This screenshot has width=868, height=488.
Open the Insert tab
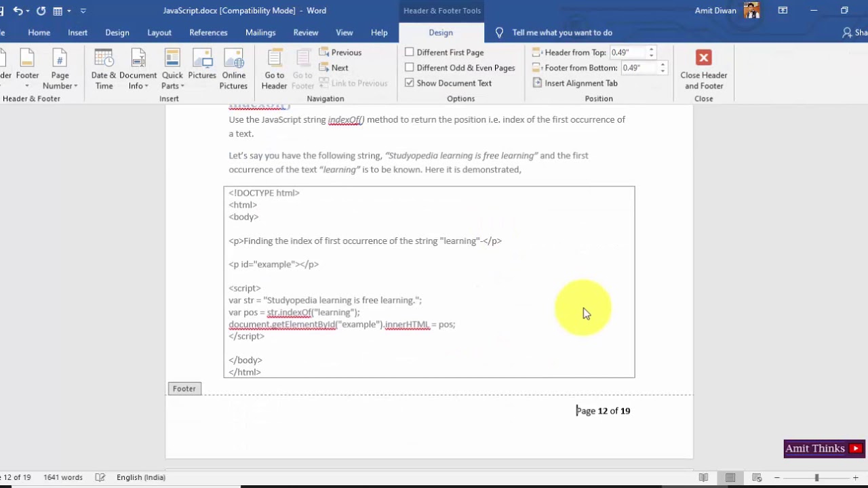[78, 33]
